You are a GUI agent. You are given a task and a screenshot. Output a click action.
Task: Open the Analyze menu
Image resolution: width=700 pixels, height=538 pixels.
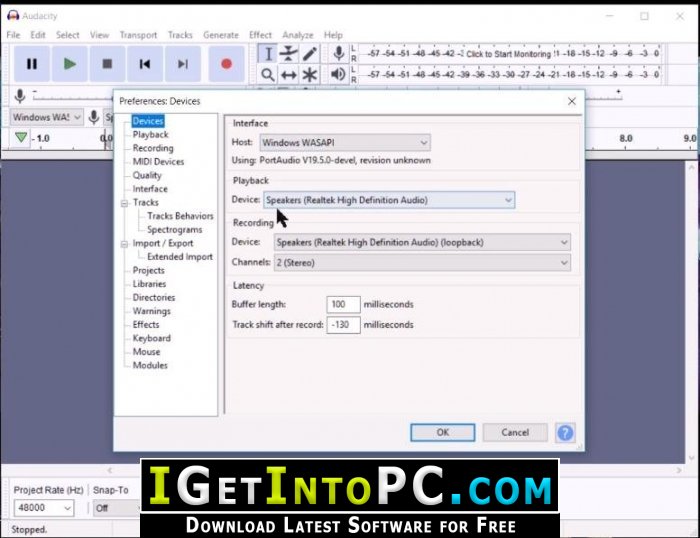pyautogui.click(x=298, y=35)
